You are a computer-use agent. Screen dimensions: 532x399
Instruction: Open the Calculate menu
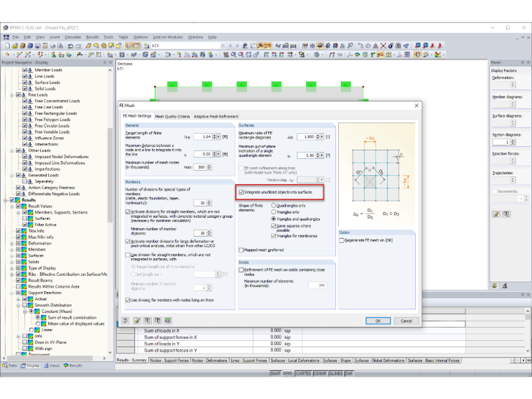pyautogui.click(x=73, y=37)
